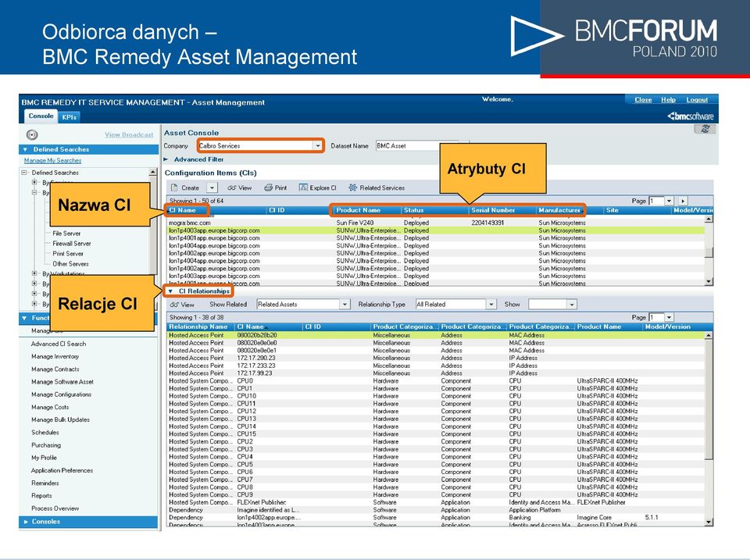Open the Relationship Type dropdown
This screenshot has height=560, width=750.
(x=491, y=304)
